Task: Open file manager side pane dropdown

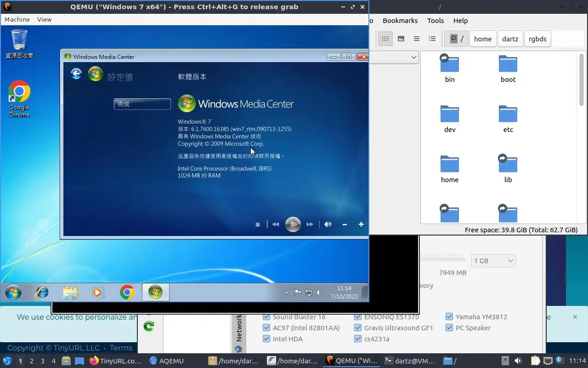Action: click(413, 57)
